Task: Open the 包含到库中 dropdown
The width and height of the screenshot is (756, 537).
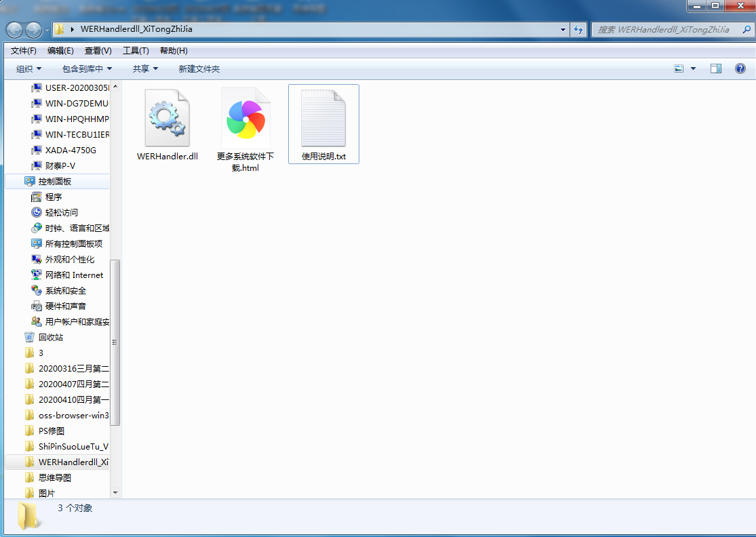Action: tap(87, 69)
